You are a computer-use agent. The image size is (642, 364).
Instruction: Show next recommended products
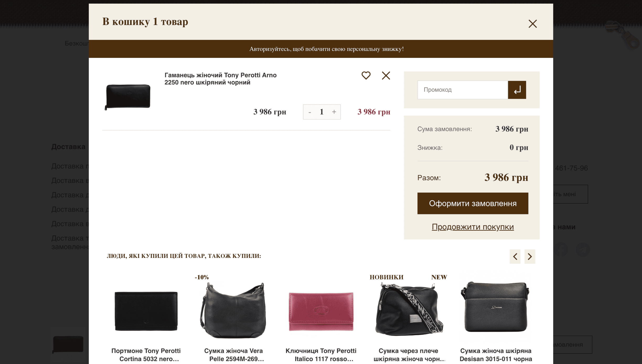529,256
